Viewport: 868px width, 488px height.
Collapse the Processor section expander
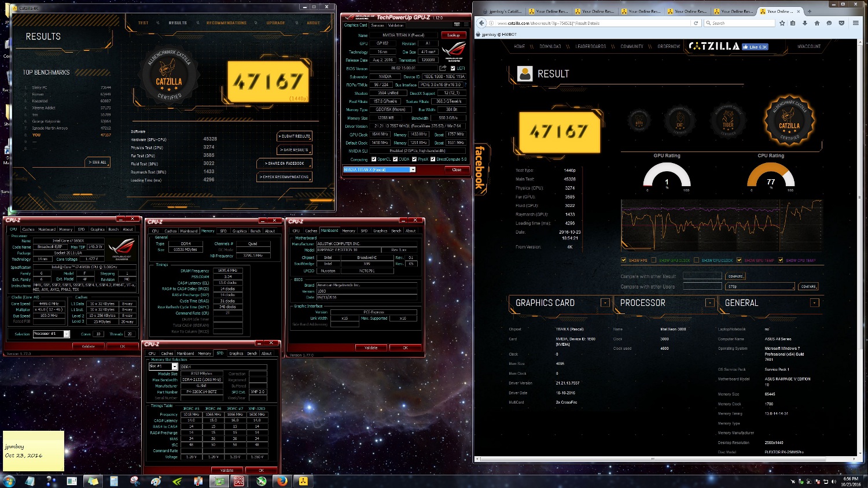pyautogui.click(x=709, y=303)
